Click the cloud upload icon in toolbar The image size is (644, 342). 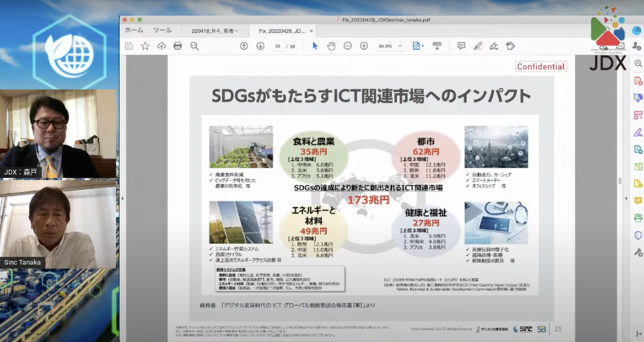pos(162,46)
